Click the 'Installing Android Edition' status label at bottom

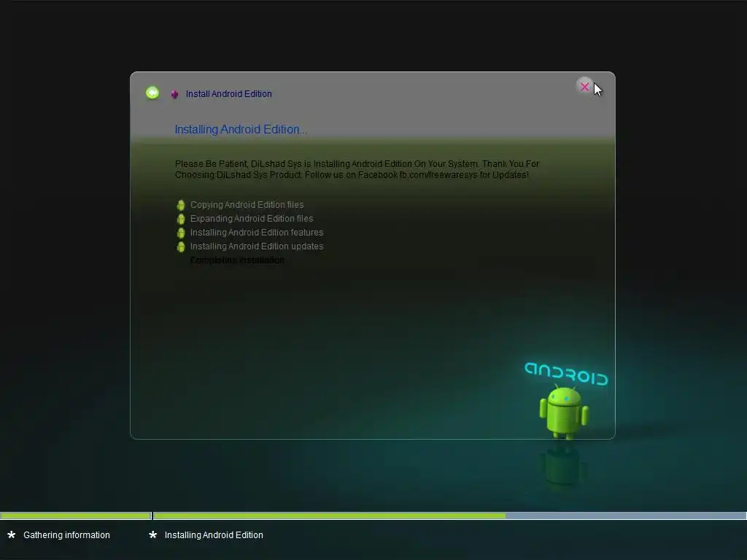(x=214, y=534)
